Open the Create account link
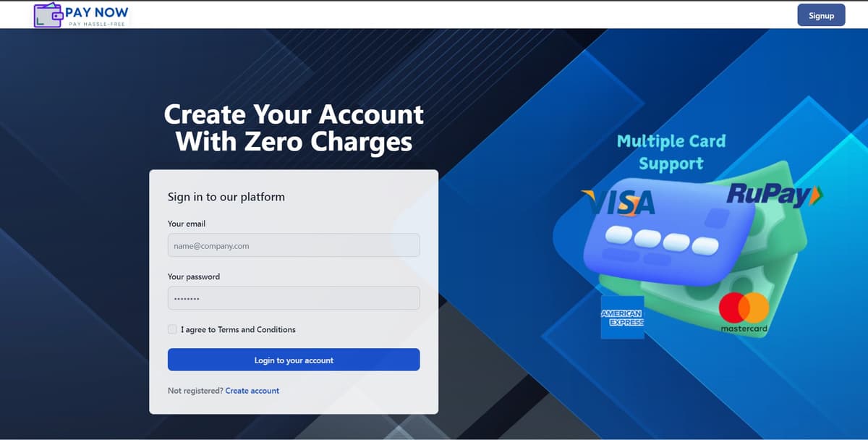The height and width of the screenshot is (440, 868). (x=252, y=391)
